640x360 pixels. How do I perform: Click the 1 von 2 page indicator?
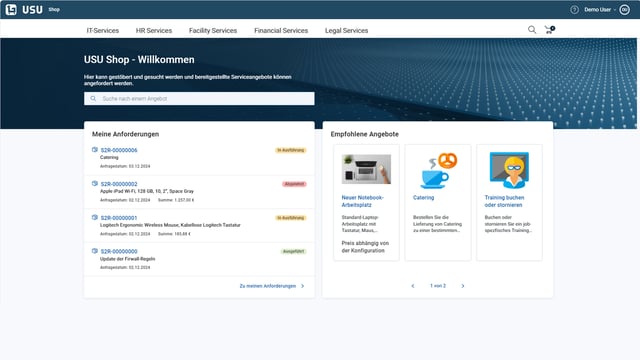coord(438,286)
